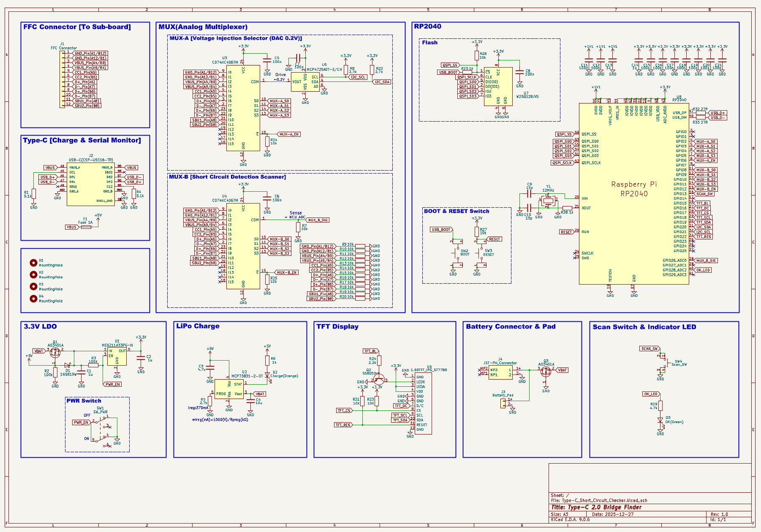Click the "Battery Connector & Pad" heading

[510, 326]
